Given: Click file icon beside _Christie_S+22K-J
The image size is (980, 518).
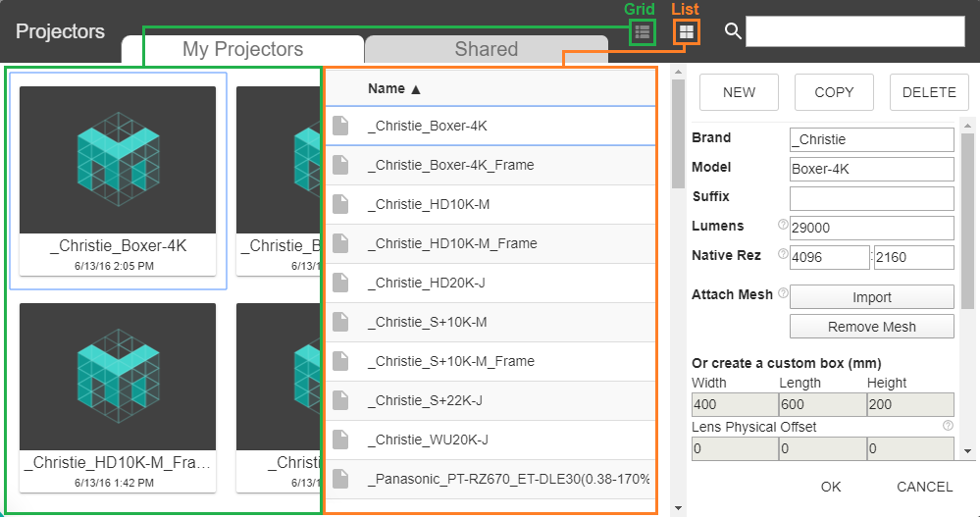Looking at the screenshot, I should point(340,400).
